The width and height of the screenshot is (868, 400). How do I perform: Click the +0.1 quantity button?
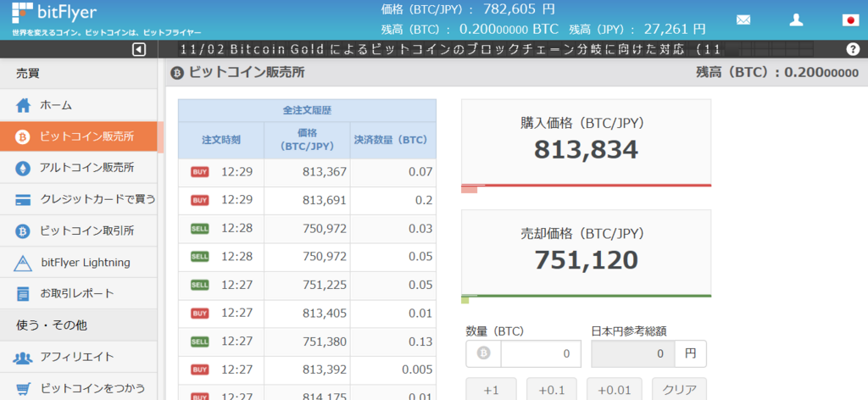coord(551,389)
